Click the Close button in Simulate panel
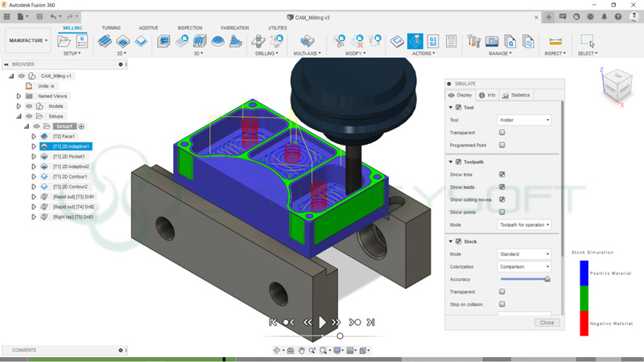Image resolution: width=644 pixels, height=362 pixels. tap(547, 323)
